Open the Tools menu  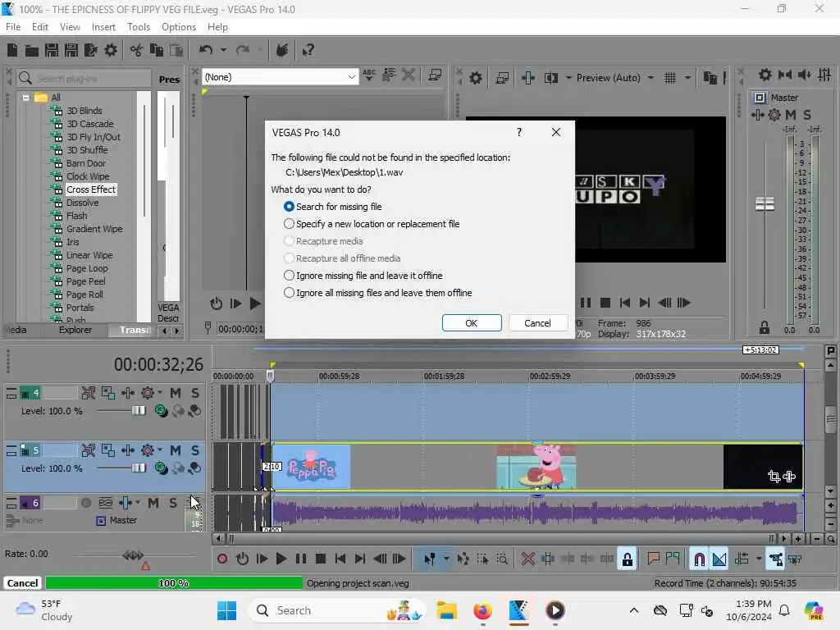coord(139,27)
